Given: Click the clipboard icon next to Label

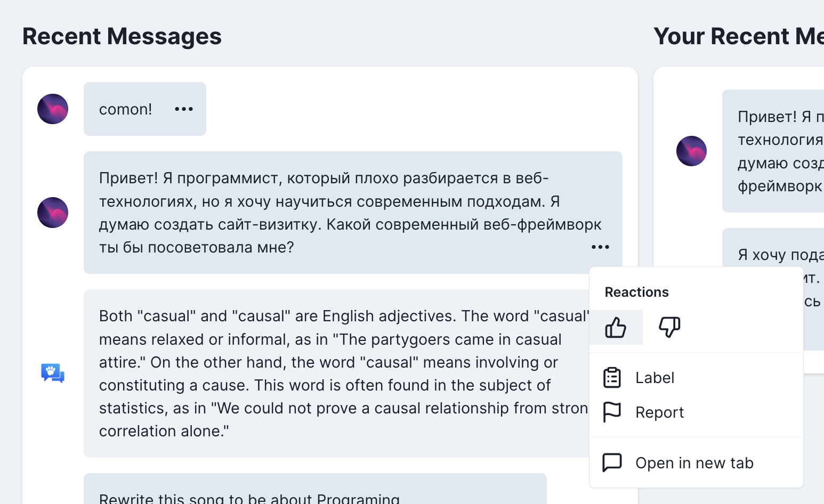Looking at the screenshot, I should click(x=612, y=377).
